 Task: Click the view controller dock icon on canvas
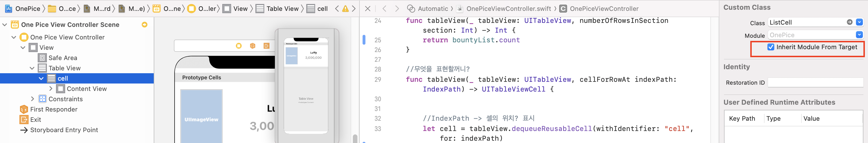(239, 46)
